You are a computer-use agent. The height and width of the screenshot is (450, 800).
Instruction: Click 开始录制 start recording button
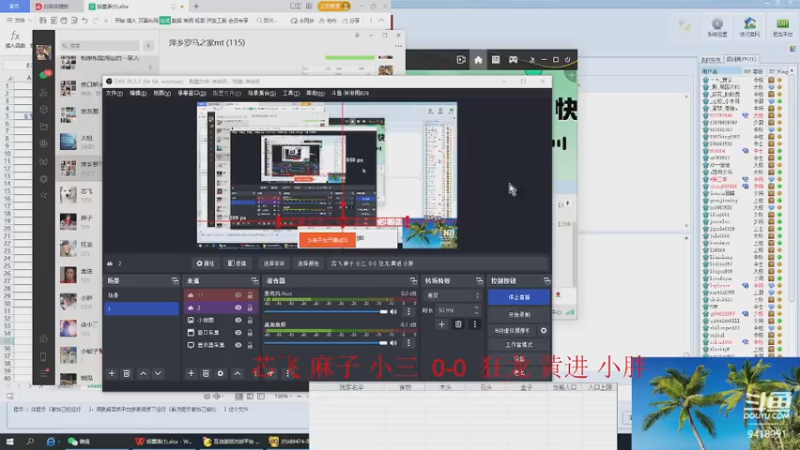point(519,314)
